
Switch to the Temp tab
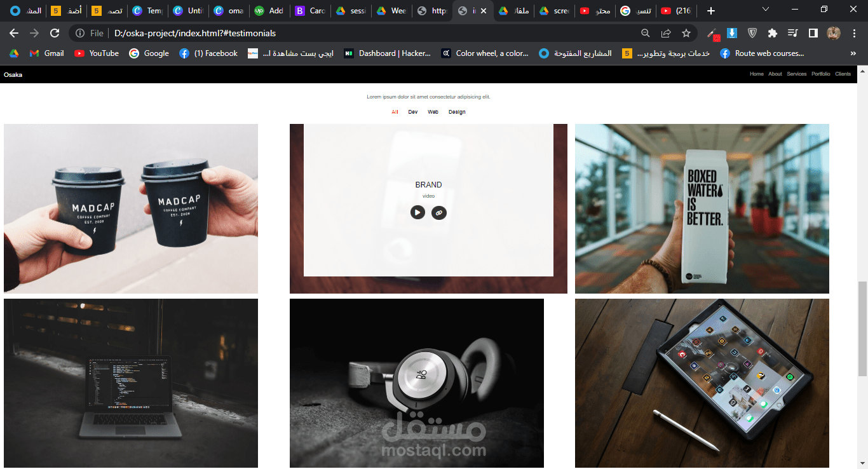(147, 11)
